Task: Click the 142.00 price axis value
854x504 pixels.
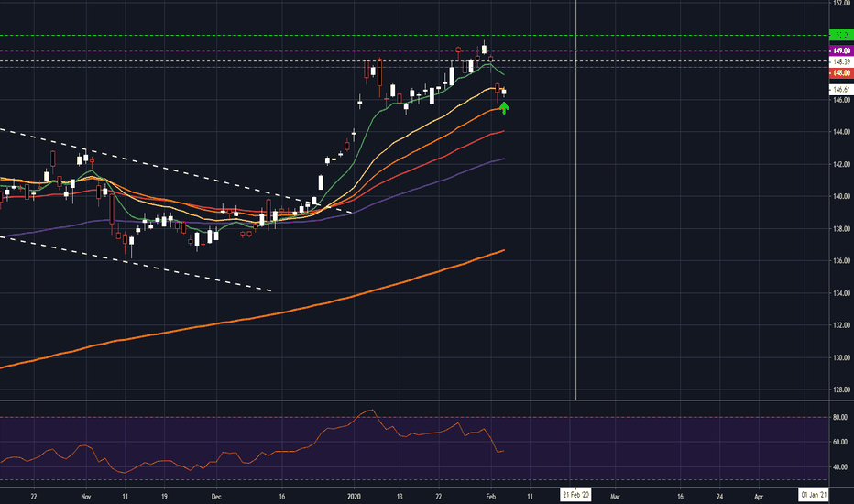Action: coord(841,164)
